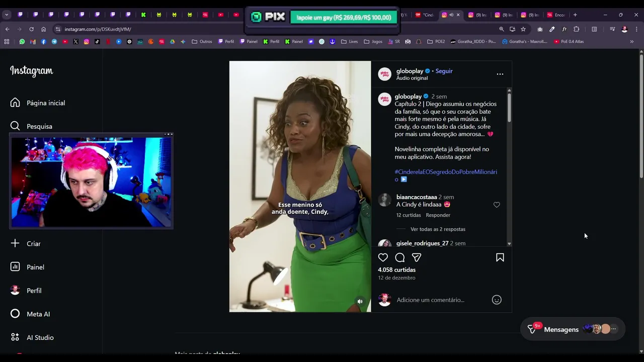Unmute the video with the speaker icon
This screenshot has width=644, height=362.
coord(360,301)
